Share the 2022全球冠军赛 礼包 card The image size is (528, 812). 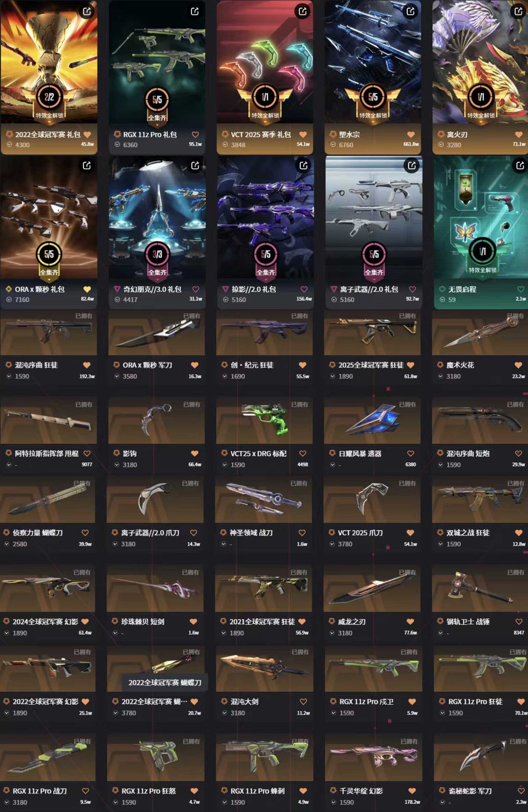click(x=87, y=11)
